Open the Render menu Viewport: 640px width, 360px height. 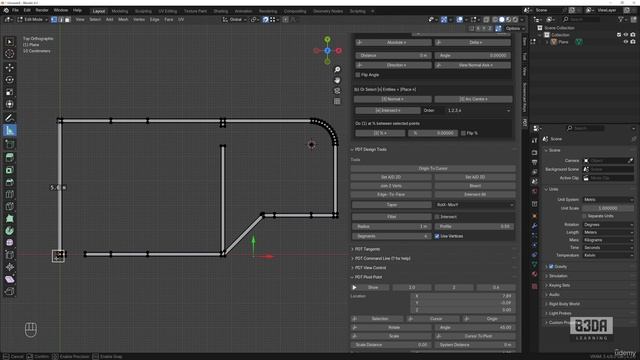click(x=42, y=10)
